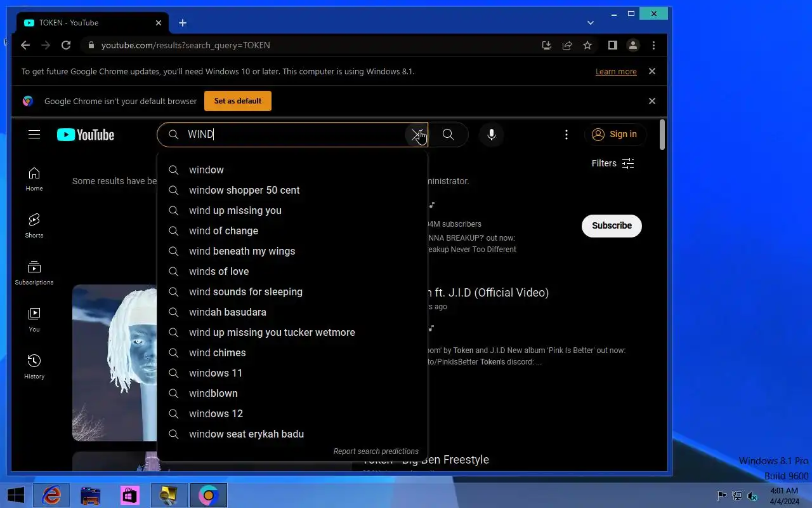This screenshot has height=508, width=812.
Task: Choose 'wind of change' suggestion
Action: tap(292, 231)
